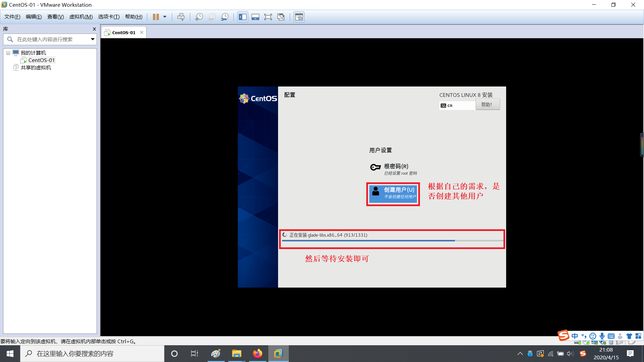
Task: Select CentOS-01 in the library tree
Action: (x=41, y=60)
